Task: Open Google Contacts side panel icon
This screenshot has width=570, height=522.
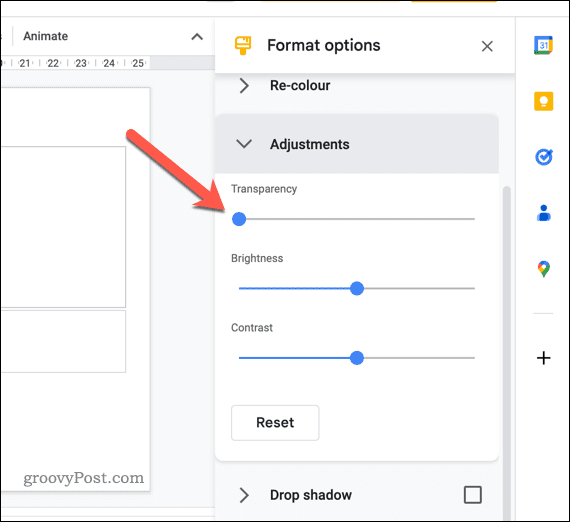Action: (x=544, y=213)
